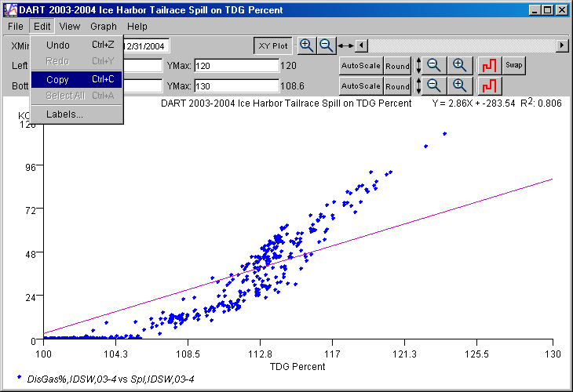
Task: Zoom out the bottom axis row
Action: tap(433, 85)
